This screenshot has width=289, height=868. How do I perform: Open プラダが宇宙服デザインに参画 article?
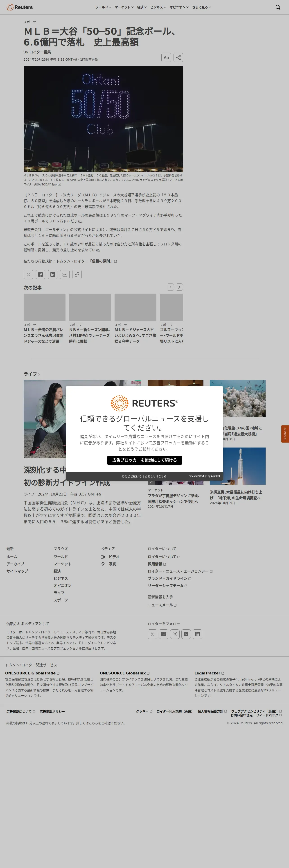(x=174, y=498)
